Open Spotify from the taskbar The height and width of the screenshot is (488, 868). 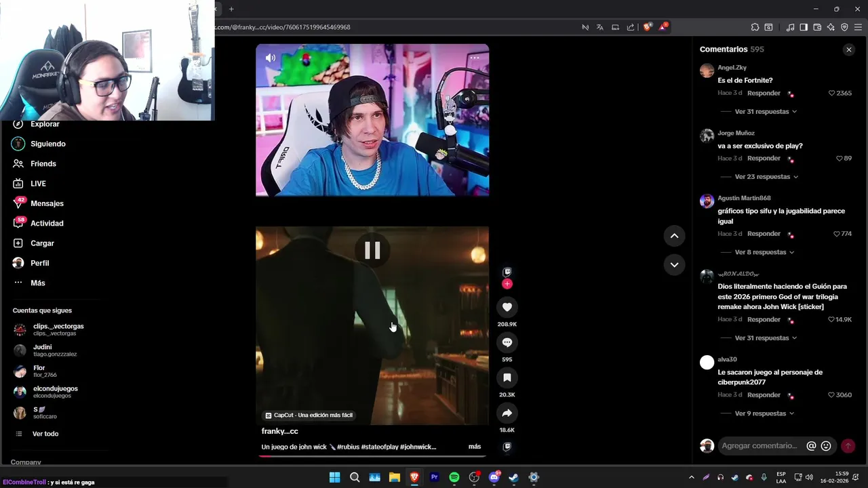pos(454,477)
